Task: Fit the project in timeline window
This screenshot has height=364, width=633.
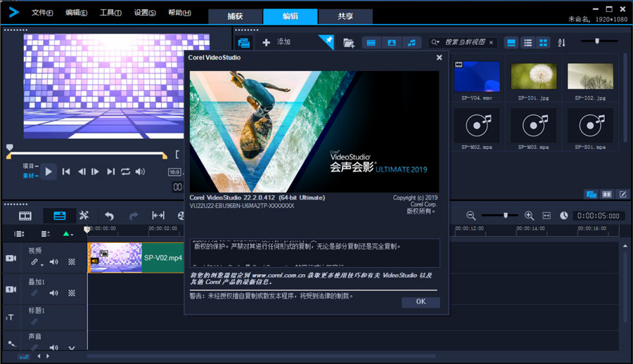Action: pyautogui.click(x=546, y=216)
